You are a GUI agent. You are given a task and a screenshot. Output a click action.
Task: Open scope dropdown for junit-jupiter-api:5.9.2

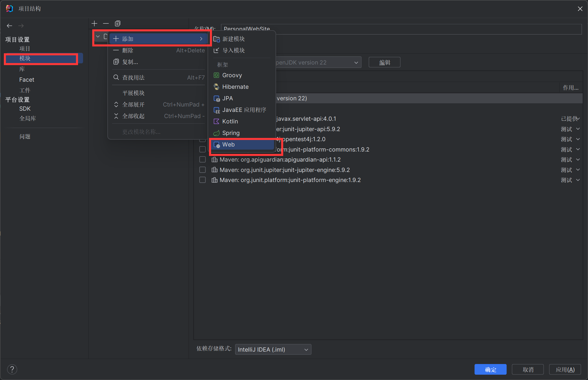570,129
